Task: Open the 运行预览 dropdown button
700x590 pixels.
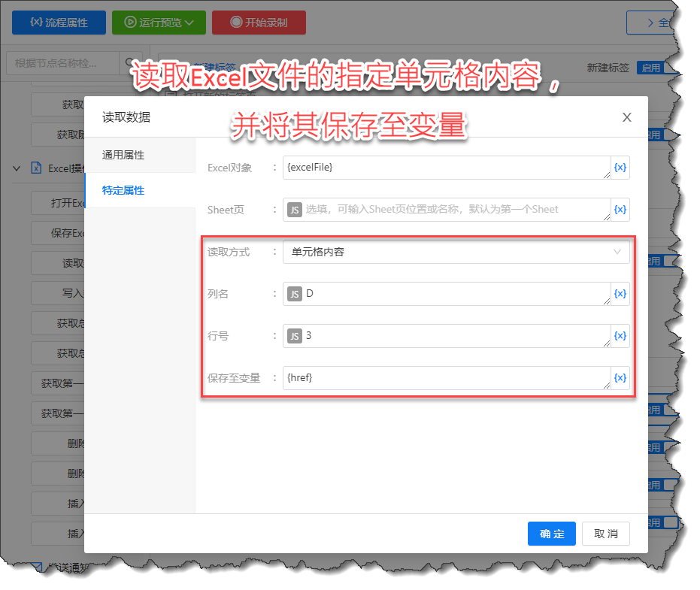Action: point(159,23)
